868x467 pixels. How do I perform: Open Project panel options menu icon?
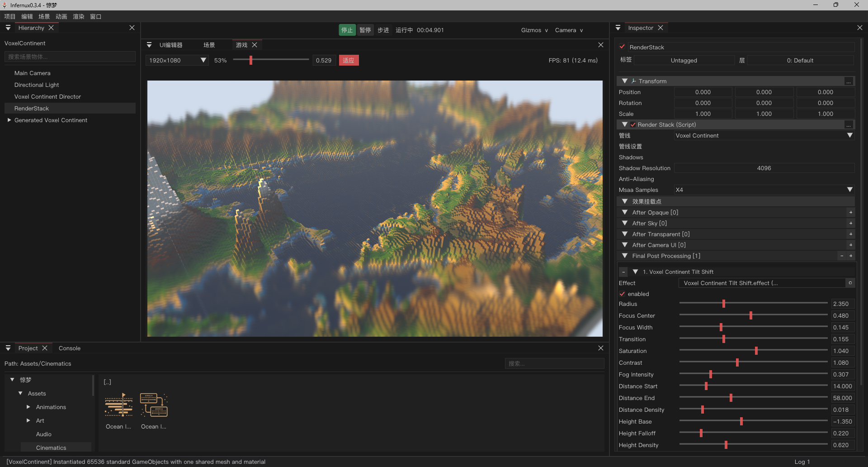[8, 348]
